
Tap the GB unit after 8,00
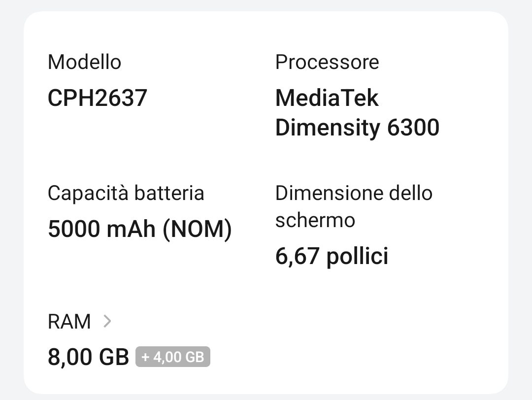113,357
